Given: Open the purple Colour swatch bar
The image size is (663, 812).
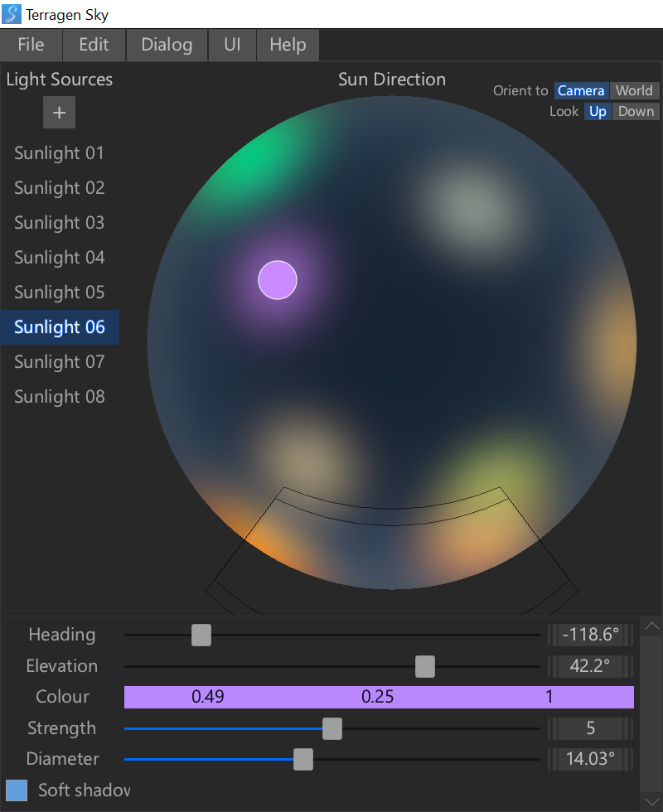Looking at the screenshot, I should click(379, 697).
